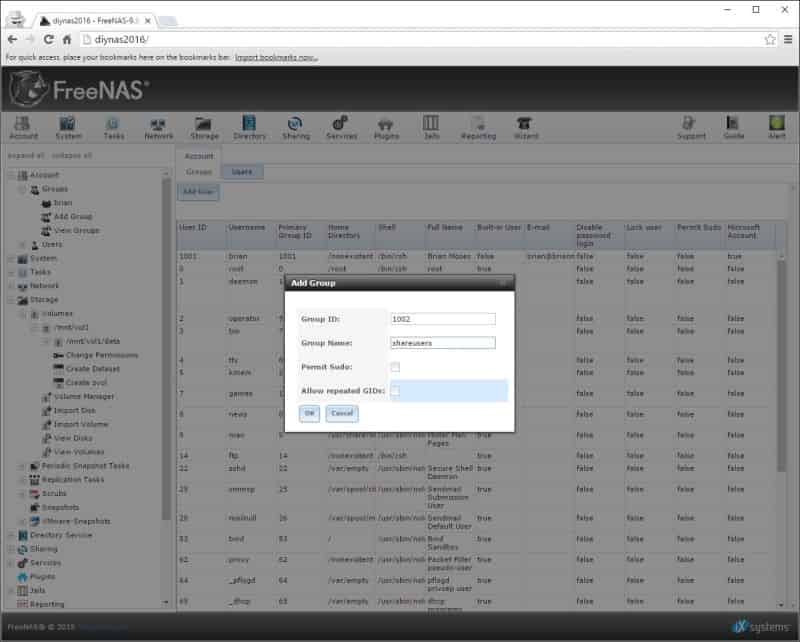This screenshot has height=642, width=800.
Task: Select brian group in tree
Action: 57,203
